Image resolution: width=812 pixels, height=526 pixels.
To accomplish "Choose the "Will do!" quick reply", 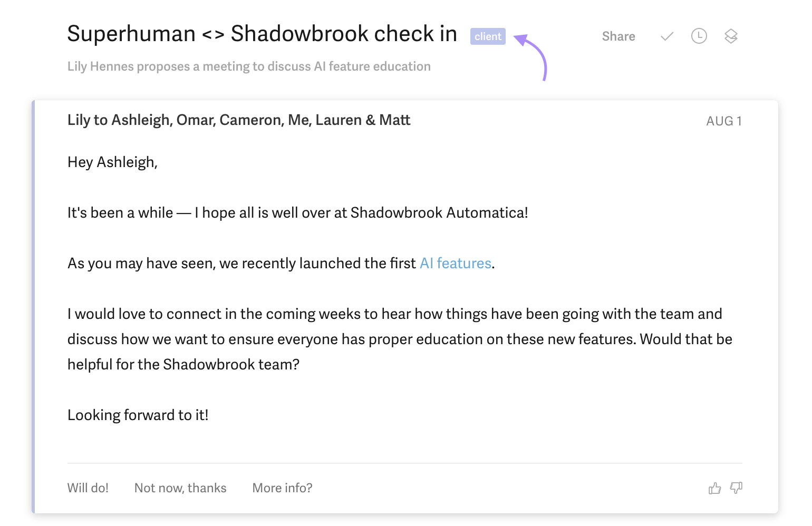I will (x=88, y=488).
